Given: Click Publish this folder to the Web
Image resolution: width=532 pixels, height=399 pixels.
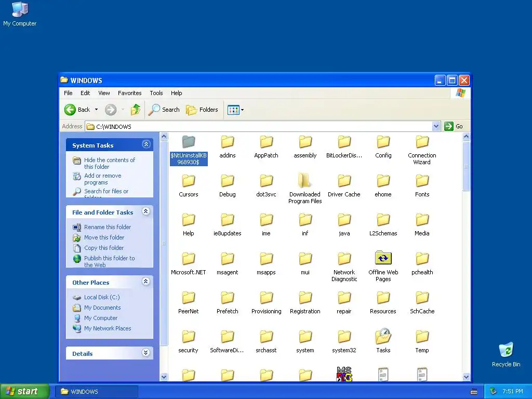Looking at the screenshot, I should 109,262.
